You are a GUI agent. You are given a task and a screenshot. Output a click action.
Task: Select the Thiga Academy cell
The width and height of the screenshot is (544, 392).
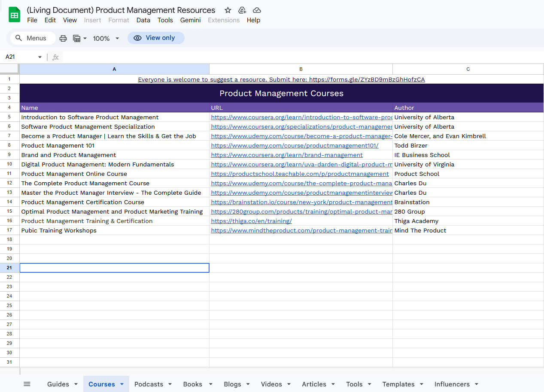pos(468,221)
